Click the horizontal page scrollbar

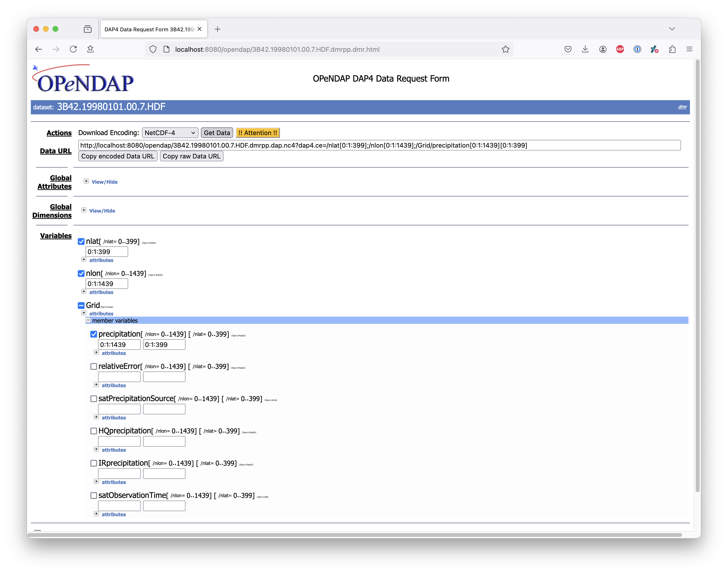[355, 535]
